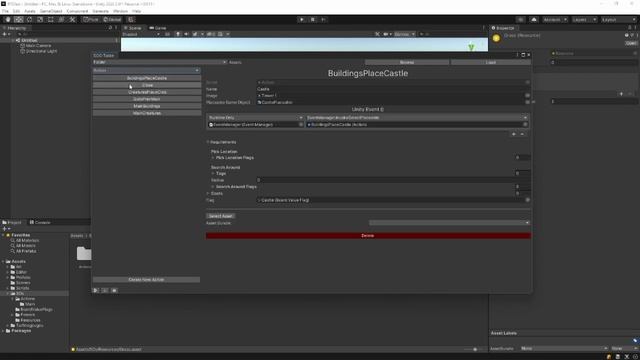The width and height of the screenshot is (640, 360).
Task: Switch to the Console tab
Action: (40, 222)
